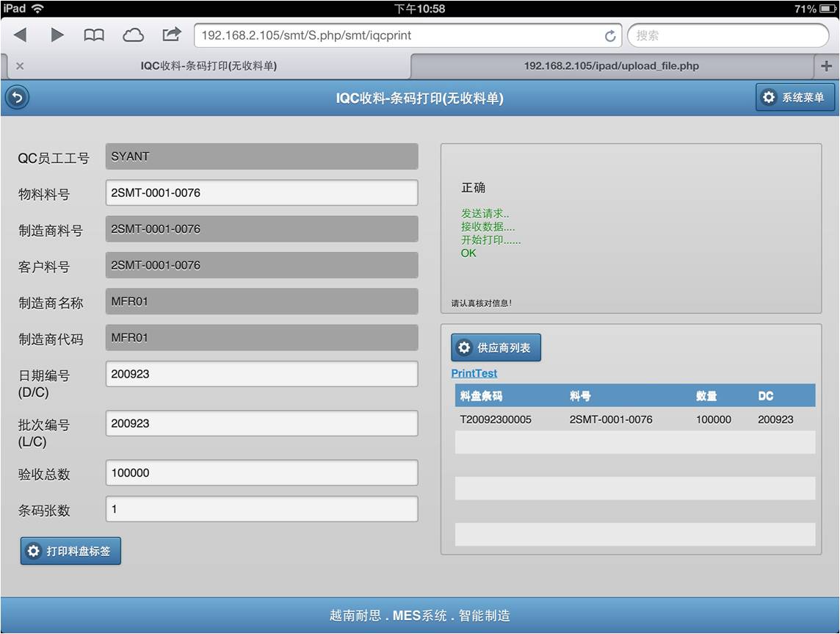Screen dimensions: 840x634
Task: Tap the 物料料号 input field
Action: point(261,193)
